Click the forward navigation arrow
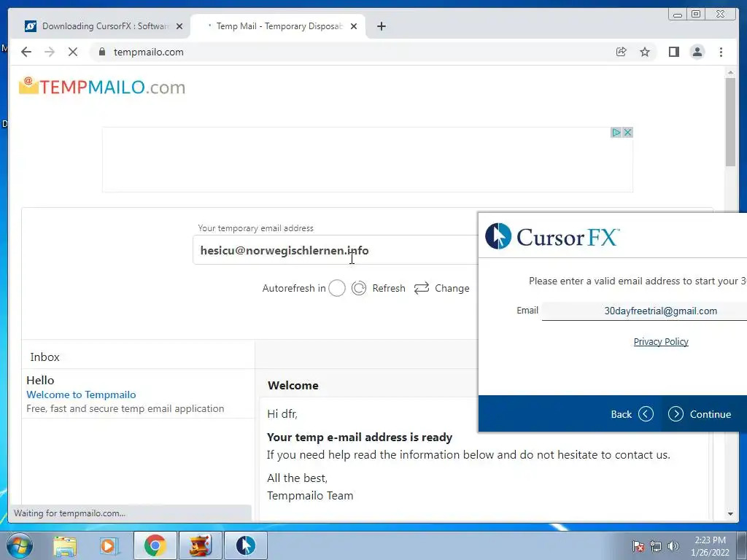This screenshot has width=747, height=560. click(49, 52)
